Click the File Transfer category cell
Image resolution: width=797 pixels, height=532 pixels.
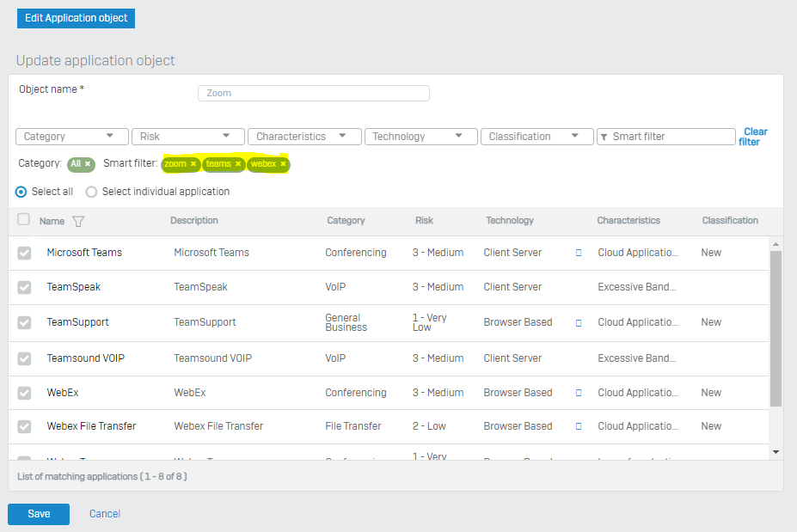353,426
